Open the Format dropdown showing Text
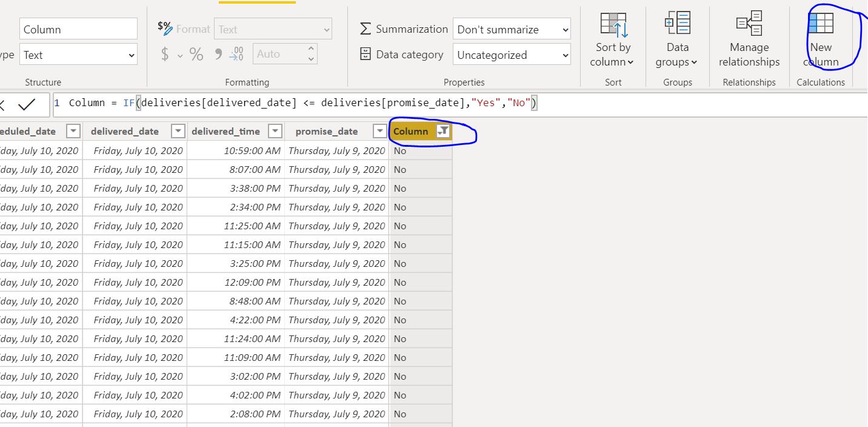The width and height of the screenshot is (868, 427). [274, 29]
